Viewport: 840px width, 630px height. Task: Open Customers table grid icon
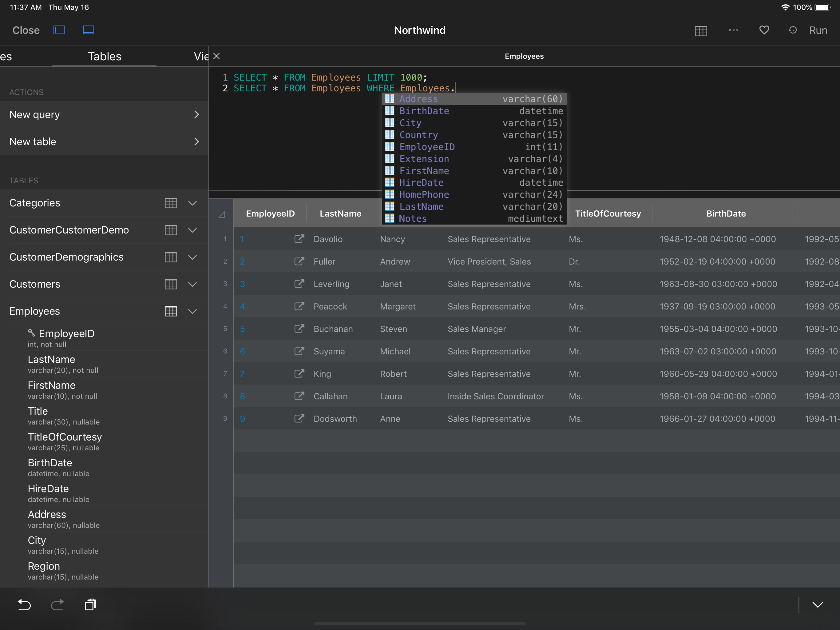point(171,284)
